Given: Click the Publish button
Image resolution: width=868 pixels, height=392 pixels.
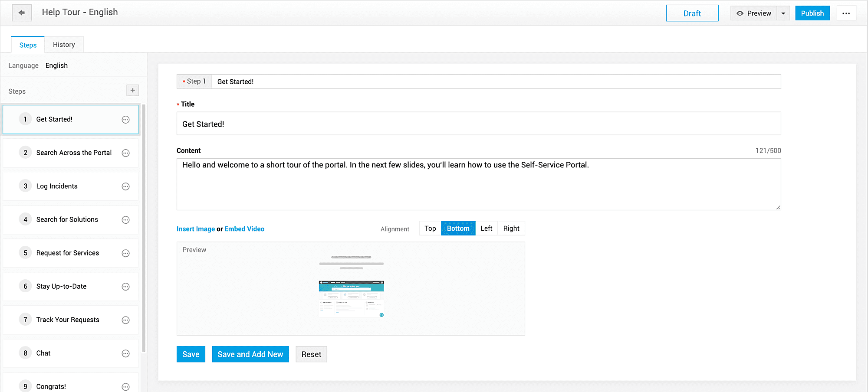Looking at the screenshot, I should point(812,13).
